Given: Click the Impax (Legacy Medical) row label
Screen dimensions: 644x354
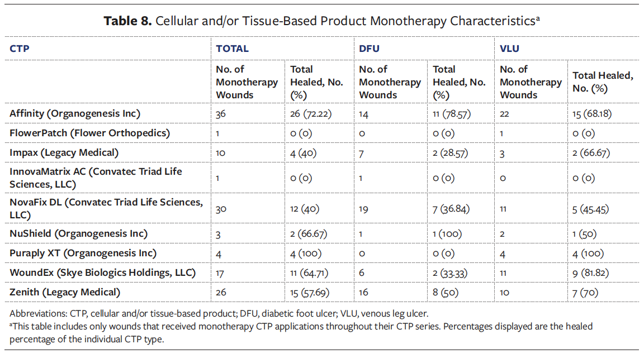Looking at the screenshot, I should click(64, 152).
